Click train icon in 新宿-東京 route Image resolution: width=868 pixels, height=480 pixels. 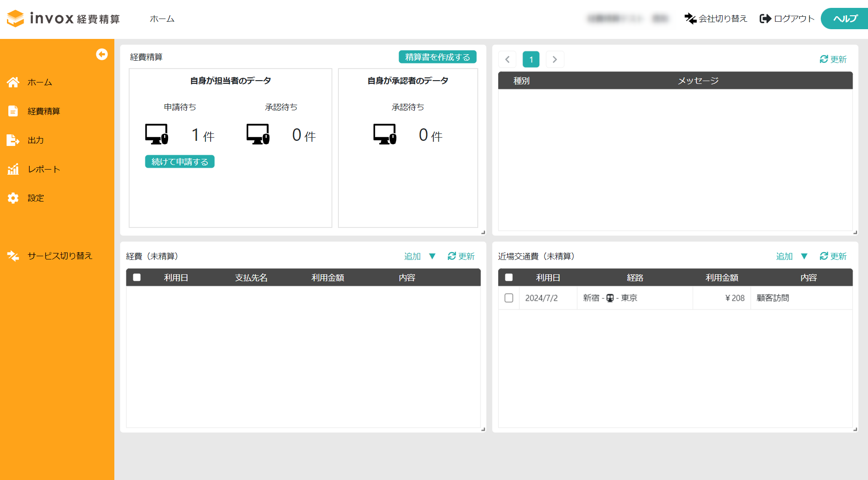point(610,298)
